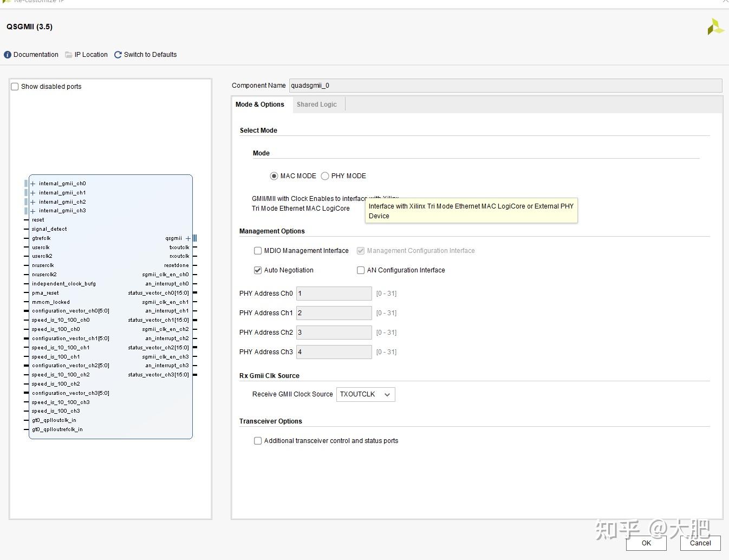Enable Additional transceiver control and status ports
Image resolution: width=729 pixels, height=560 pixels.
pos(258,441)
